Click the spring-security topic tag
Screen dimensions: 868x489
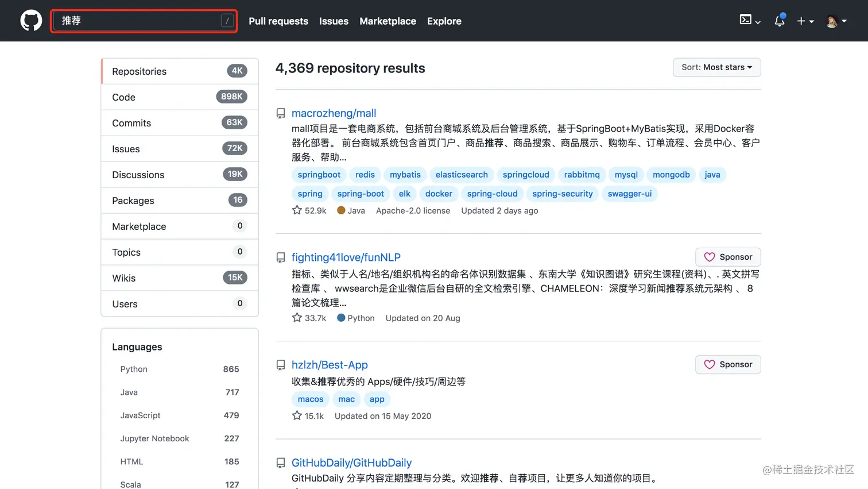point(563,194)
